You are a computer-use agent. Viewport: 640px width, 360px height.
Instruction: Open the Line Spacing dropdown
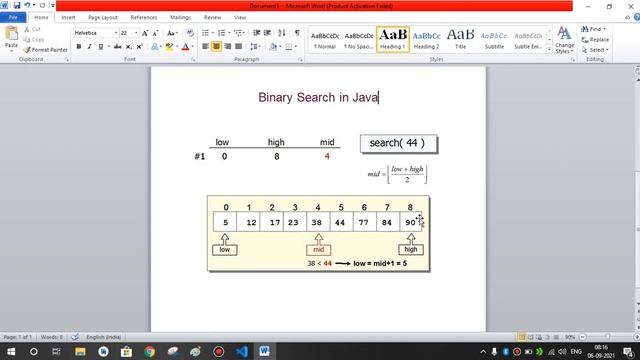point(256,47)
